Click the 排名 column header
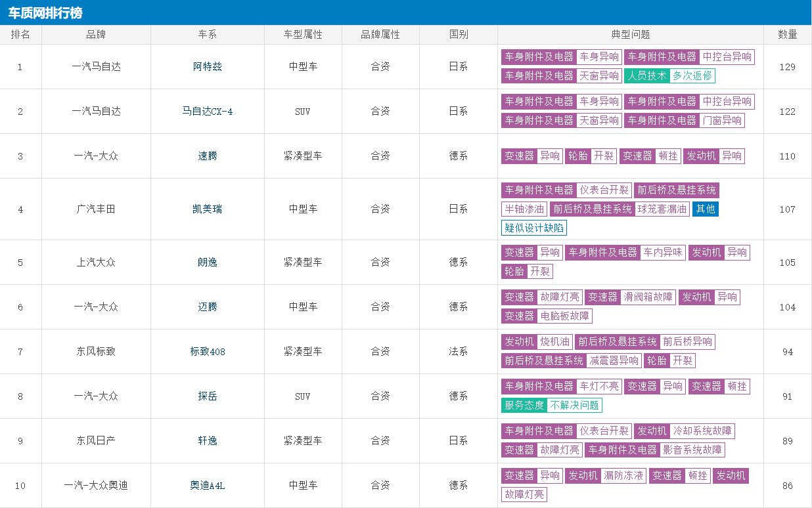The image size is (812, 508). point(20,35)
